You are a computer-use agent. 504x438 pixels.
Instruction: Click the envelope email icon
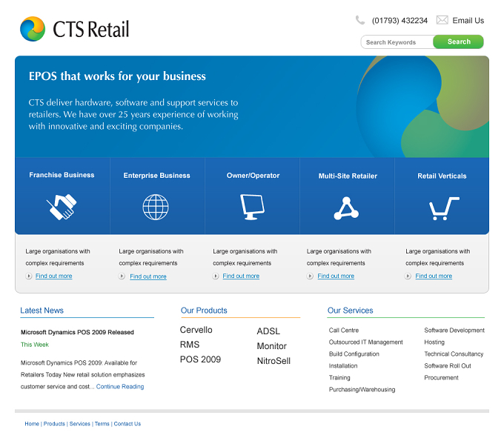point(442,20)
